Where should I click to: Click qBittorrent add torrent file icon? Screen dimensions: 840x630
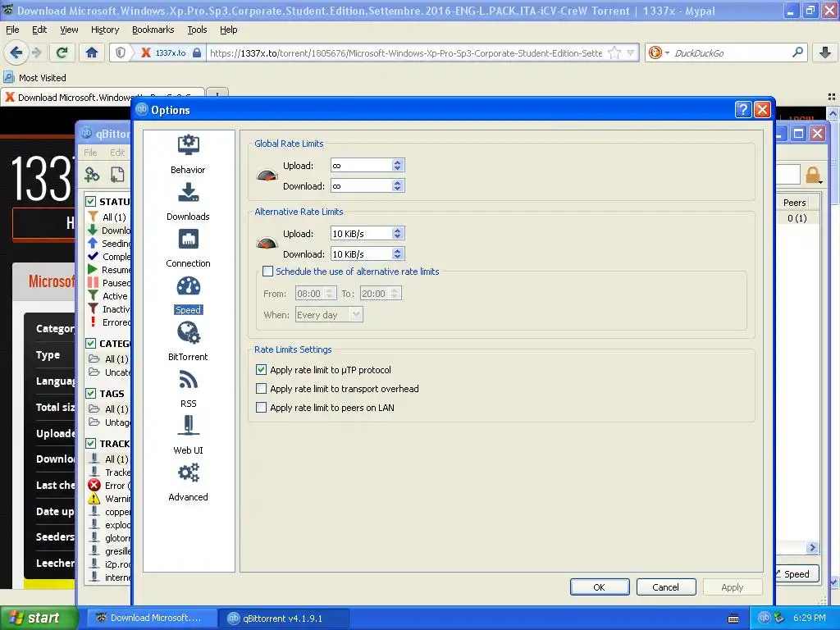[x=117, y=175]
